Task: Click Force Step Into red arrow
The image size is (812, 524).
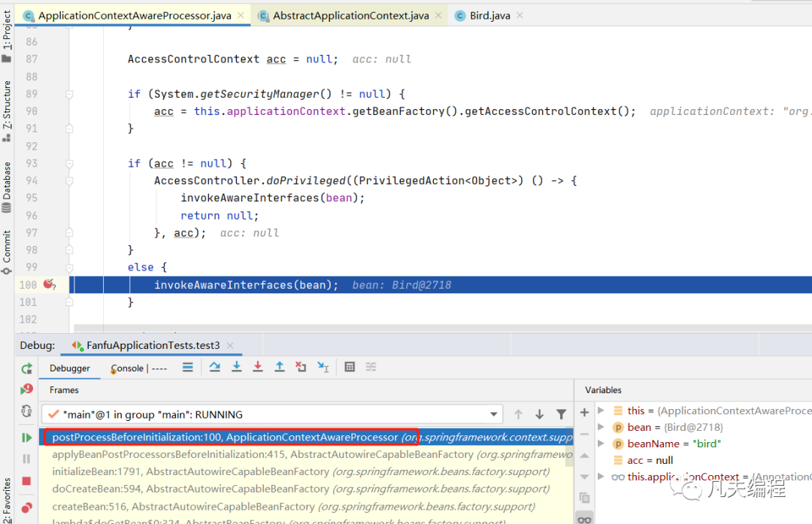Action: [258, 367]
